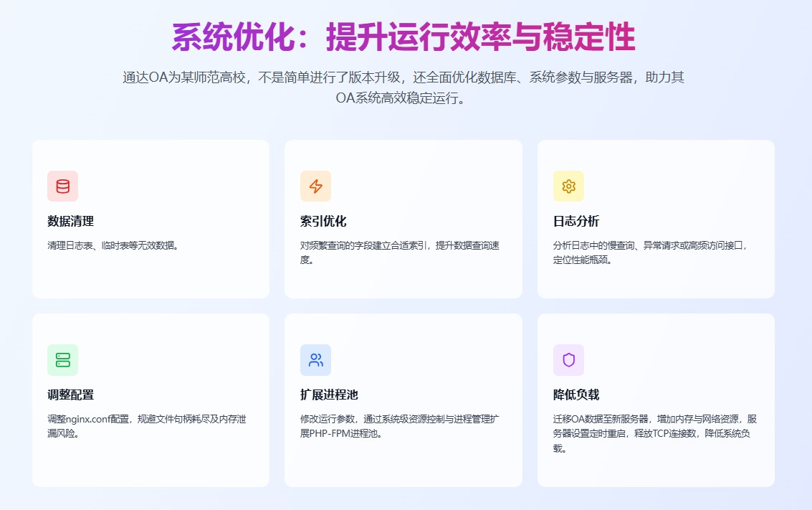This screenshot has width=812, height=510.
Task: Click the description mentioning nginx.conf配置
Action: [146, 426]
